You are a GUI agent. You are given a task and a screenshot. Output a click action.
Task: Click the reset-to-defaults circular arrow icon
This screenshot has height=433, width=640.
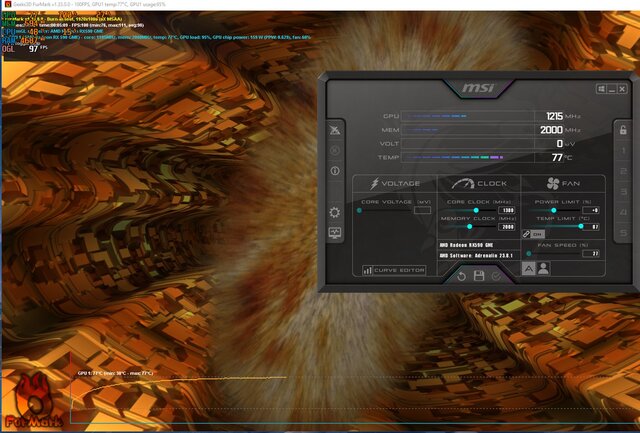coord(462,274)
